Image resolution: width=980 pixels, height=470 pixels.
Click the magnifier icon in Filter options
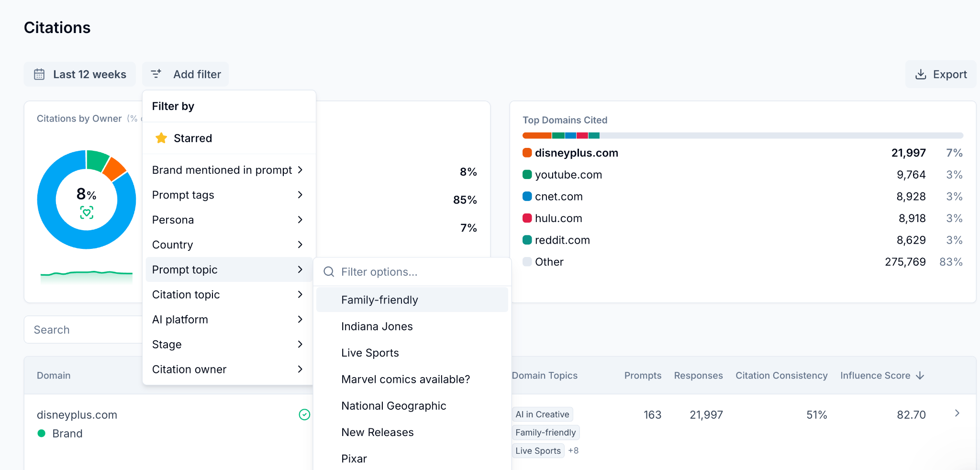point(329,272)
